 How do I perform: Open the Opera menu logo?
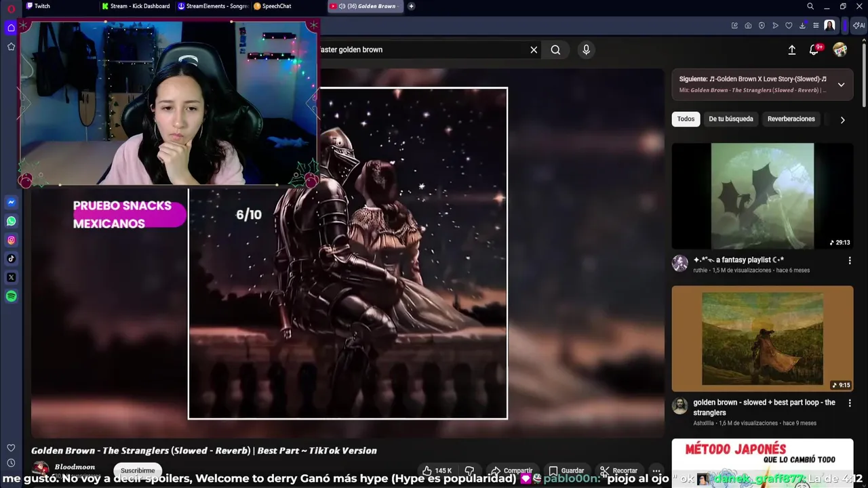[x=11, y=9]
